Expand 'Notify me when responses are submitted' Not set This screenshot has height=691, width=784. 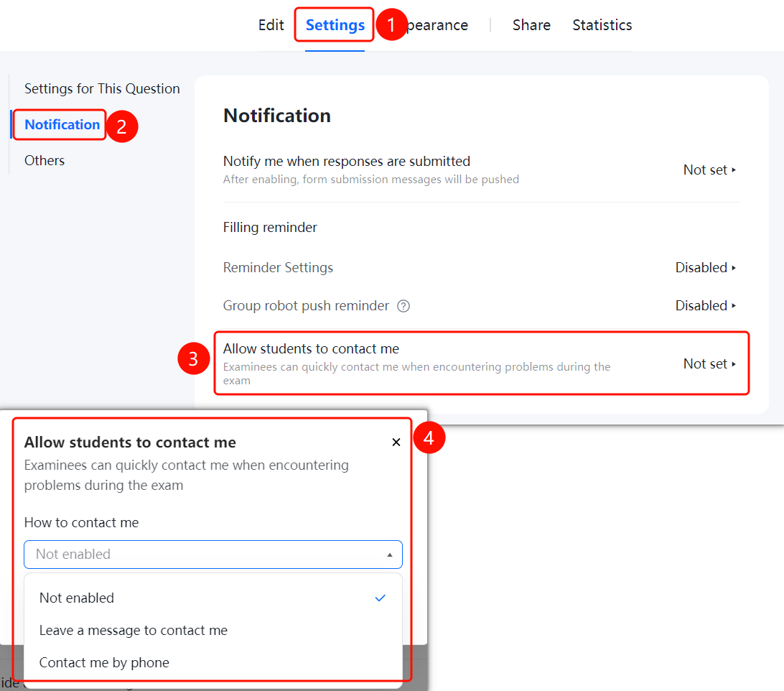[x=709, y=170]
